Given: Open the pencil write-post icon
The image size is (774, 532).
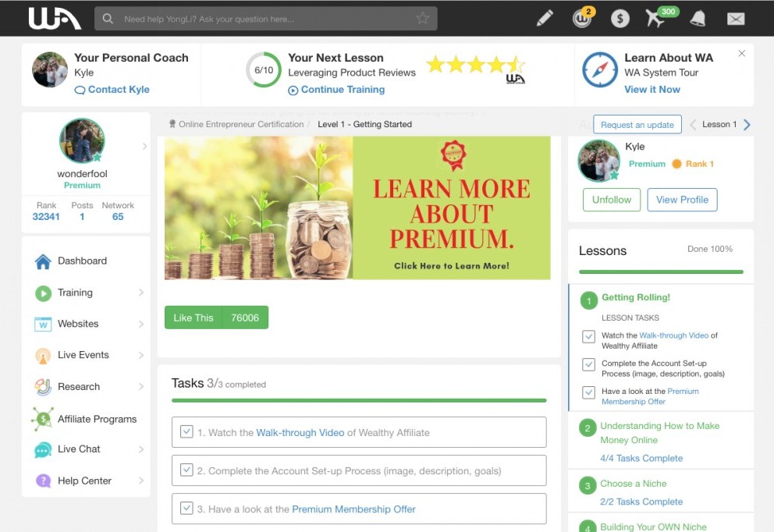Looking at the screenshot, I should click(545, 19).
